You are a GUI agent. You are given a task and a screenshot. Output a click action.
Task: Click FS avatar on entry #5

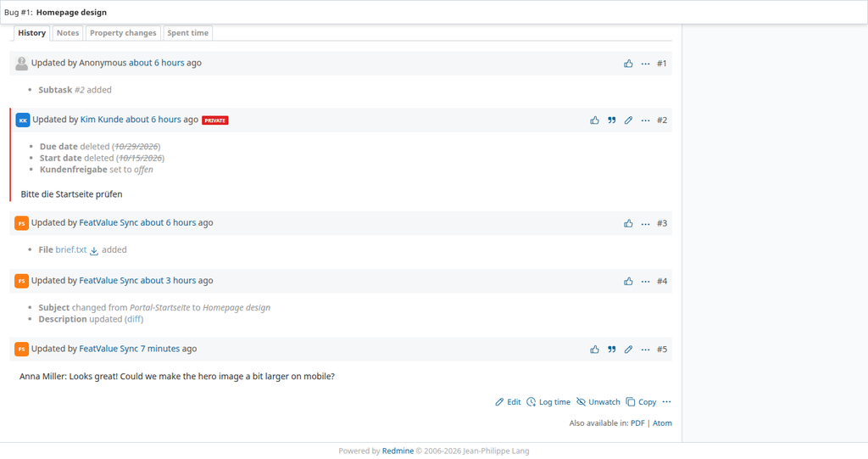[21, 350]
